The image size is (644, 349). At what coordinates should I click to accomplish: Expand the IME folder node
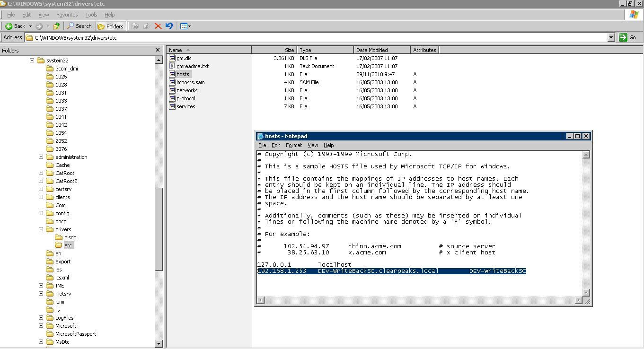(41, 286)
